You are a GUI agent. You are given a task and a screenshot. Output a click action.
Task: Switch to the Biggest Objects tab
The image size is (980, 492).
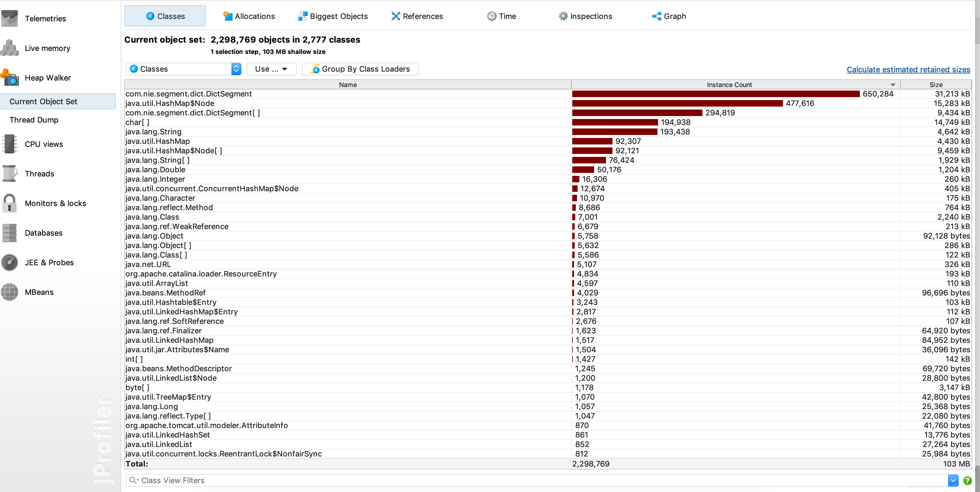pyautogui.click(x=333, y=16)
